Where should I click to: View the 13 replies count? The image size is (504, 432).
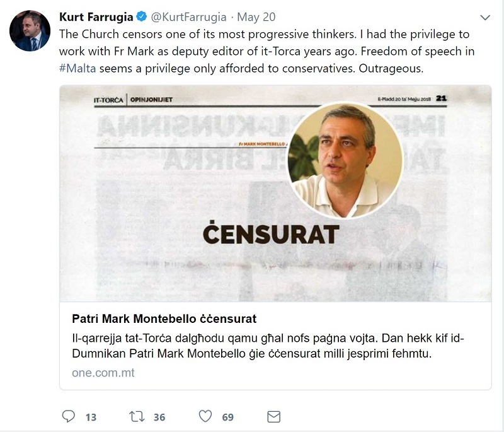pyautogui.click(x=90, y=417)
